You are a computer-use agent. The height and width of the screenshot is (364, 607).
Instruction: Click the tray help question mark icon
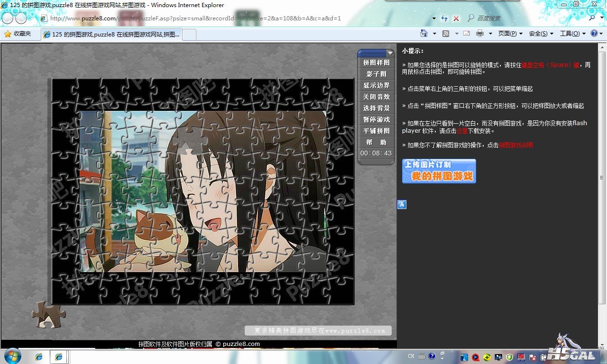tap(432, 356)
